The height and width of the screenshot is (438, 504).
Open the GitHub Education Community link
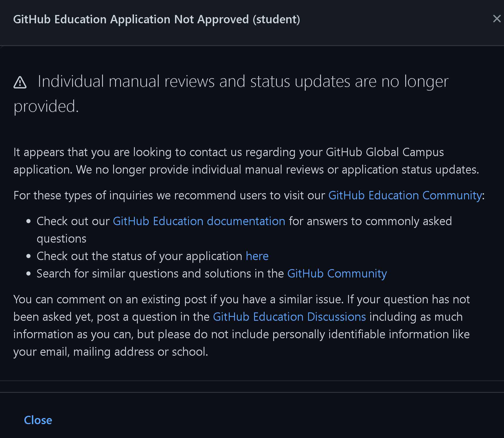click(x=406, y=195)
